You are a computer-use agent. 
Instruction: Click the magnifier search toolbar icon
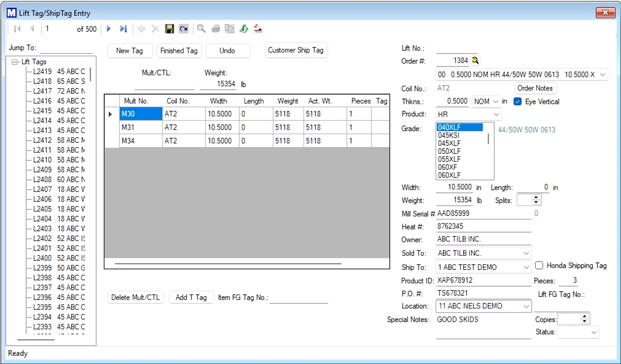tap(201, 29)
